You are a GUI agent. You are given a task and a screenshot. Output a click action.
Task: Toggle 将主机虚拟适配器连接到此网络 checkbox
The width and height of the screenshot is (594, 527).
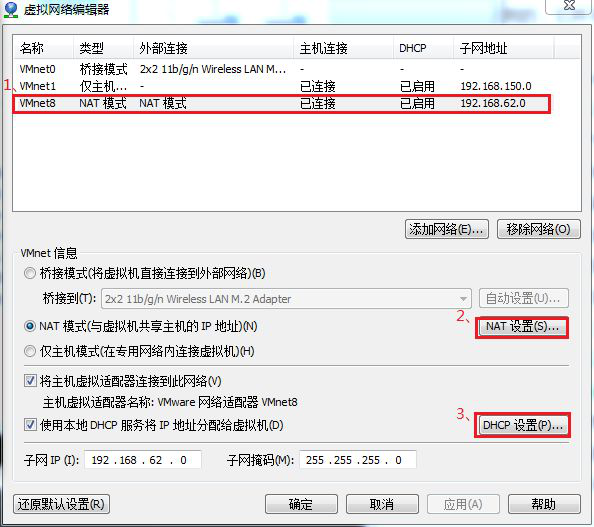pyautogui.click(x=30, y=380)
